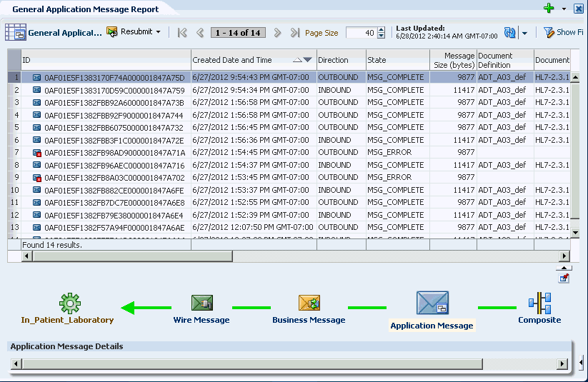
Task: Click the Page Size input field
Action: (x=362, y=33)
